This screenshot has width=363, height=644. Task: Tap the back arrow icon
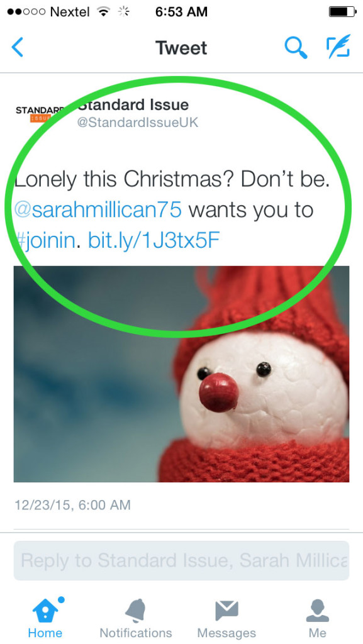pyautogui.click(x=17, y=47)
